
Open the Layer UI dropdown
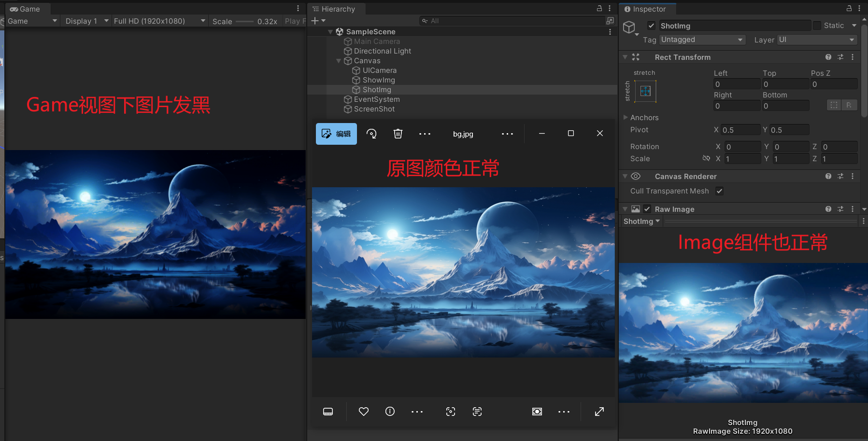click(816, 40)
